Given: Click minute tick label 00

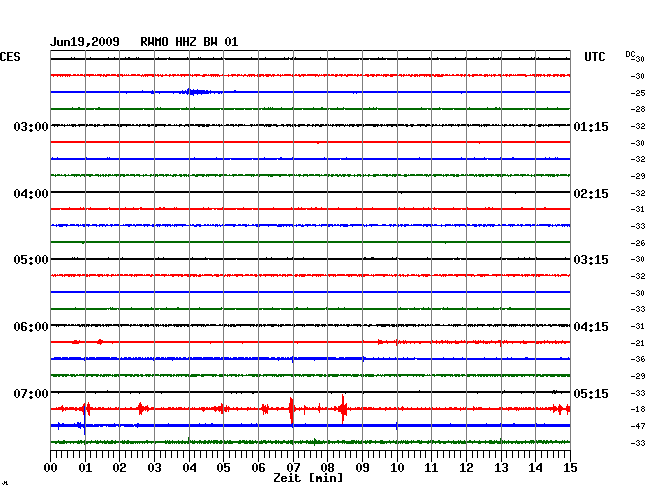Looking at the screenshot, I should coord(51,467).
